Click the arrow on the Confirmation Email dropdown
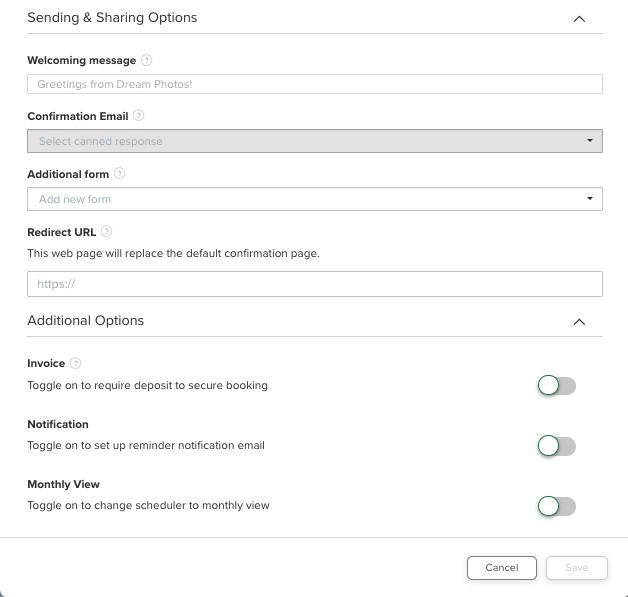 click(590, 141)
